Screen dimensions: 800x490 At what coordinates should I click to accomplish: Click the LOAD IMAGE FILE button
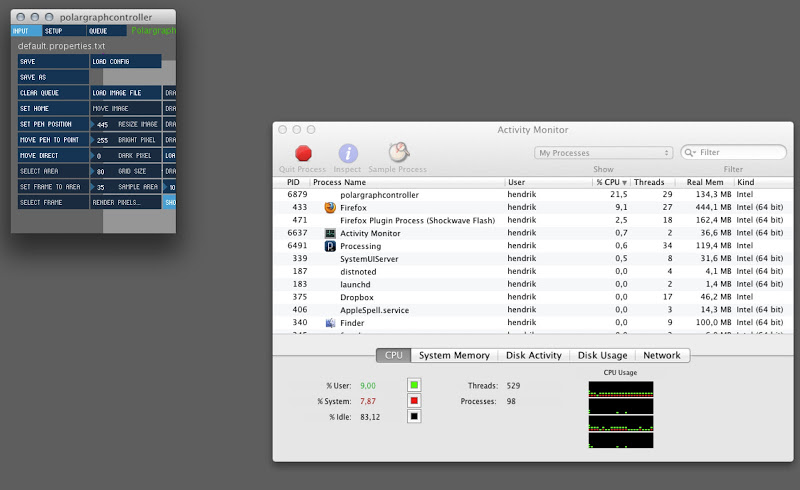click(x=126, y=93)
